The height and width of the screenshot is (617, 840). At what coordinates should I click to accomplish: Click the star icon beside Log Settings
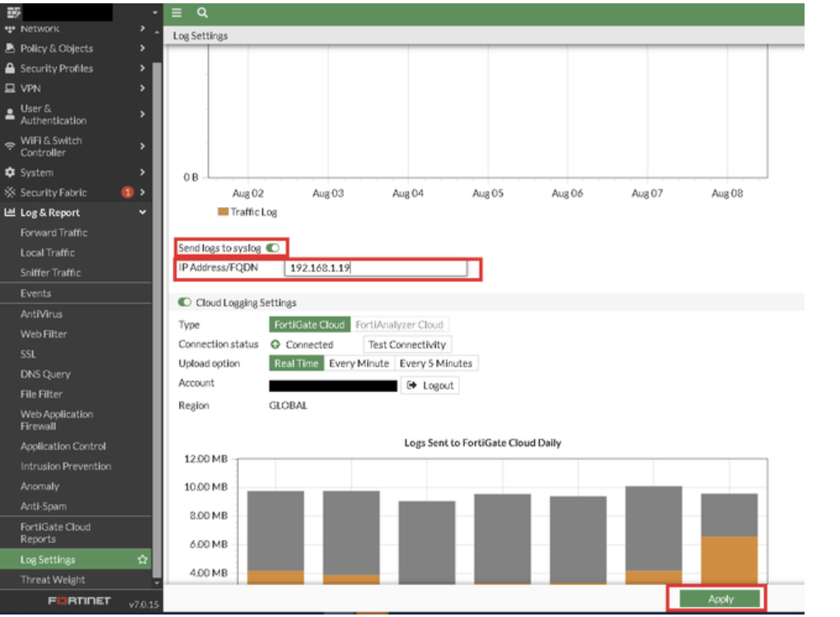(x=142, y=560)
